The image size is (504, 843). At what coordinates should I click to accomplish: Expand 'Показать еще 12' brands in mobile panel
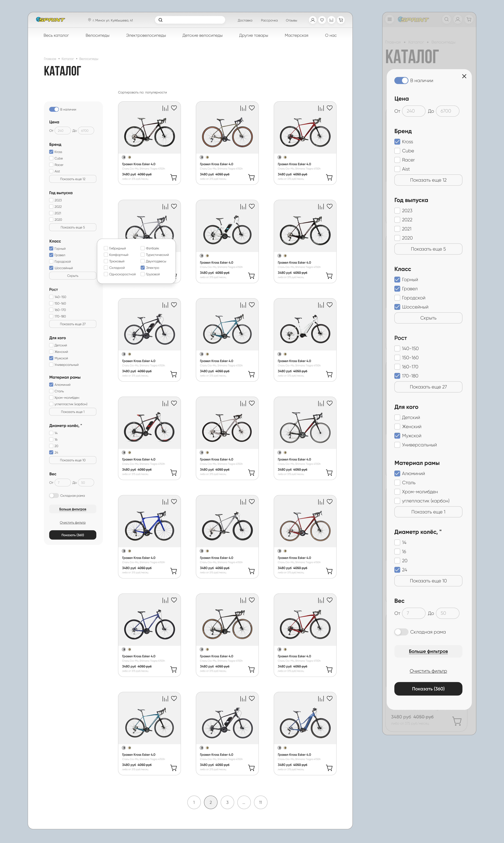pyautogui.click(x=428, y=180)
